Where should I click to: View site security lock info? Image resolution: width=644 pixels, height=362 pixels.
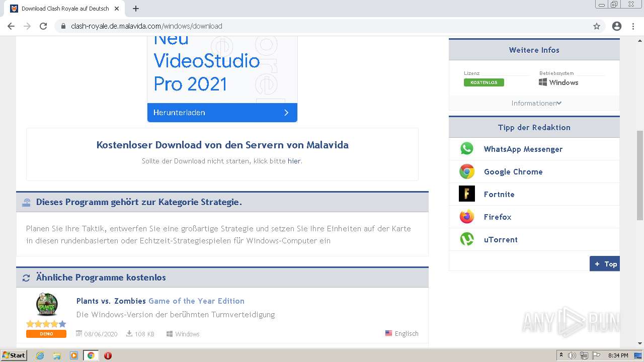click(x=63, y=26)
